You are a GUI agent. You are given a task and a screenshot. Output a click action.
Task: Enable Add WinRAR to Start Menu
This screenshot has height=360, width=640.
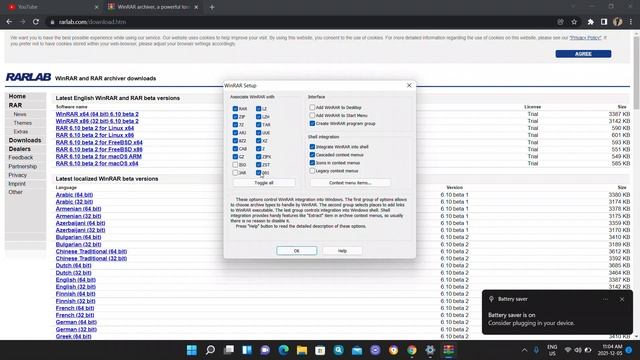[x=312, y=116]
